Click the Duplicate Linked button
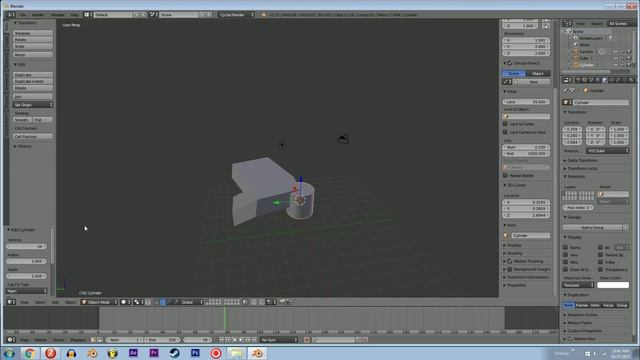Screen dimensions: 640x360 33,81
